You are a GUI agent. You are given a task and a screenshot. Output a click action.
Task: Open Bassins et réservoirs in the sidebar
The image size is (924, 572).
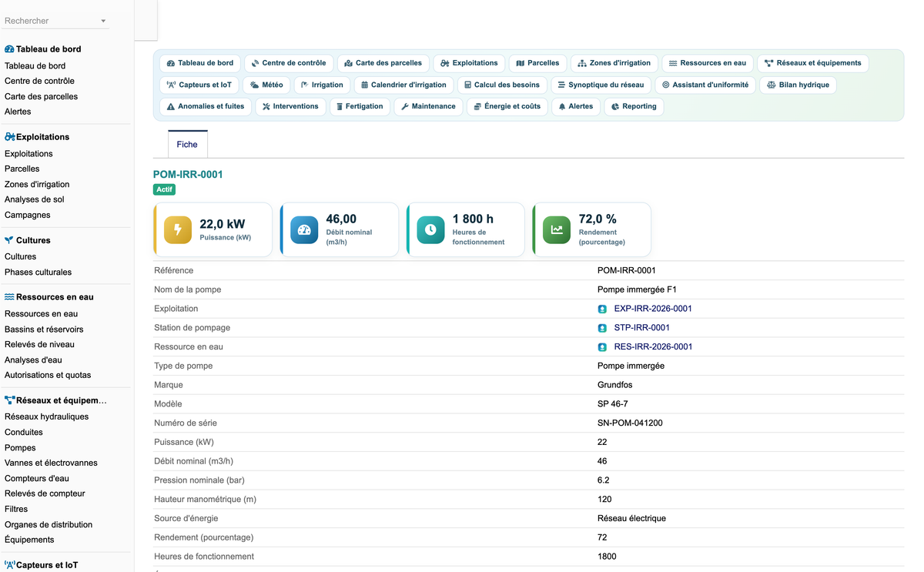point(44,329)
